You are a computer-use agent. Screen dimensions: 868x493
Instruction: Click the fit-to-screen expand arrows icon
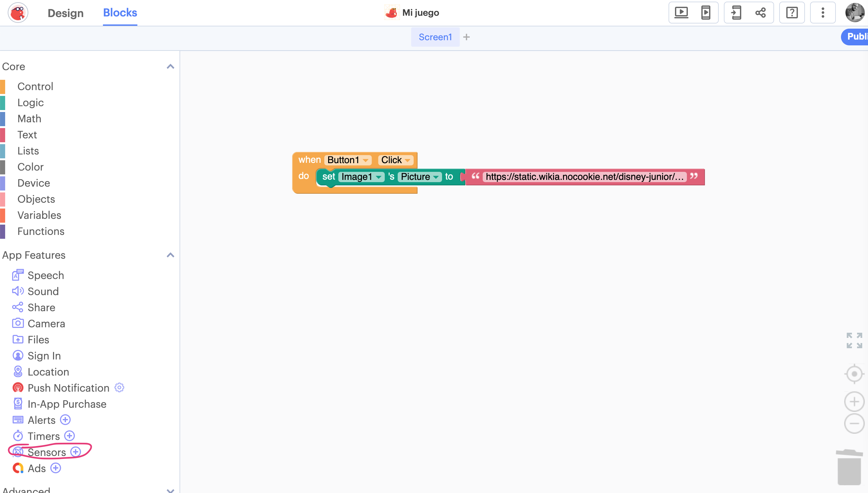tap(854, 340)
